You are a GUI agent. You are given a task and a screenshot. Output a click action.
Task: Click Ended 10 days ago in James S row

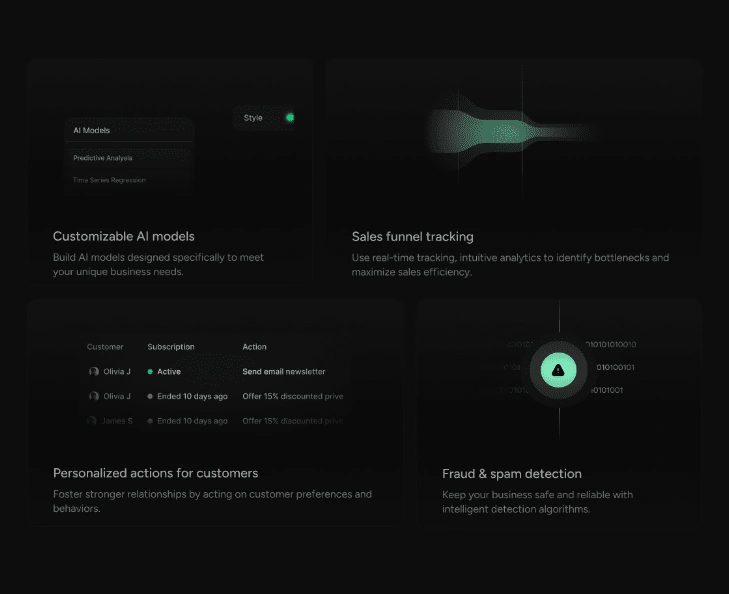coord(192,421)
